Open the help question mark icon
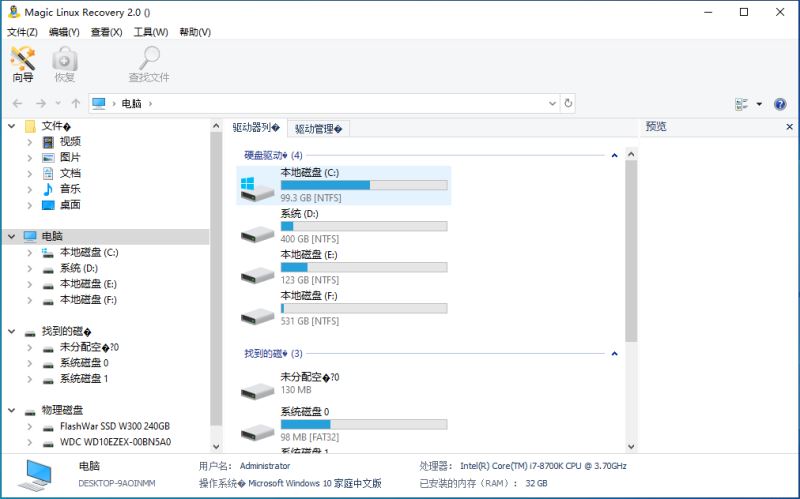The width and height of the screenshot is (800, 499). click(x=780, y=104)
